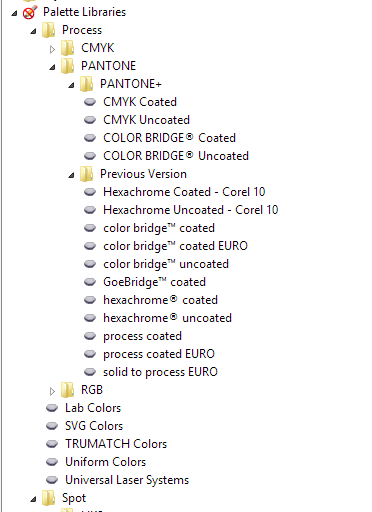This screenshot has width=372, height=512.
Task: Select the PANTONE folder label
Action: pyautogui.click(x=109, y=66)
